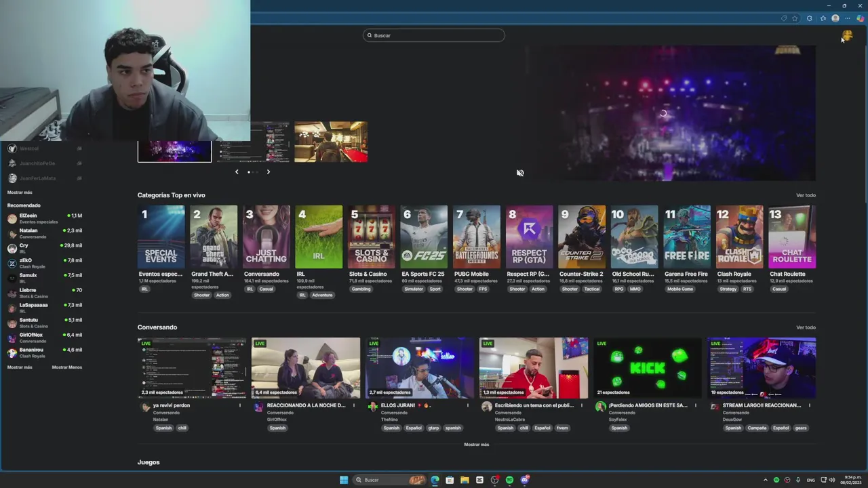The height and width of the screenshot is (488, 868).
Task: Open options menu for 'Perdiendo AMIGOS' stream
Action: [695, 405]
